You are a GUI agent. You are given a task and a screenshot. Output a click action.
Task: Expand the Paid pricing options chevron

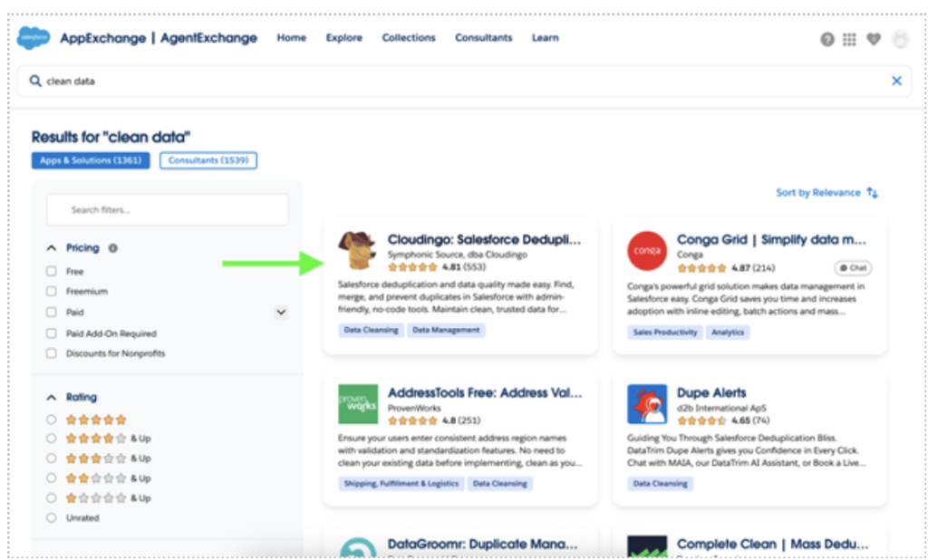[x=281, y=312]
